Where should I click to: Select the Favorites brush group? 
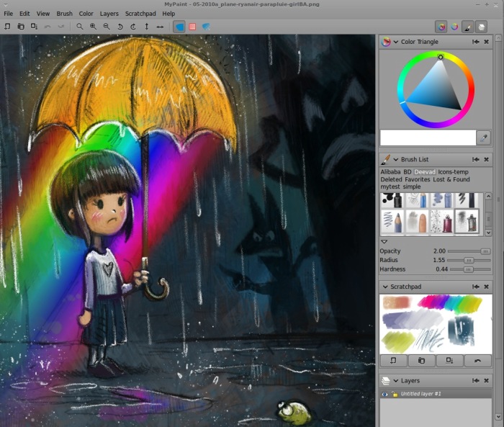417,179
